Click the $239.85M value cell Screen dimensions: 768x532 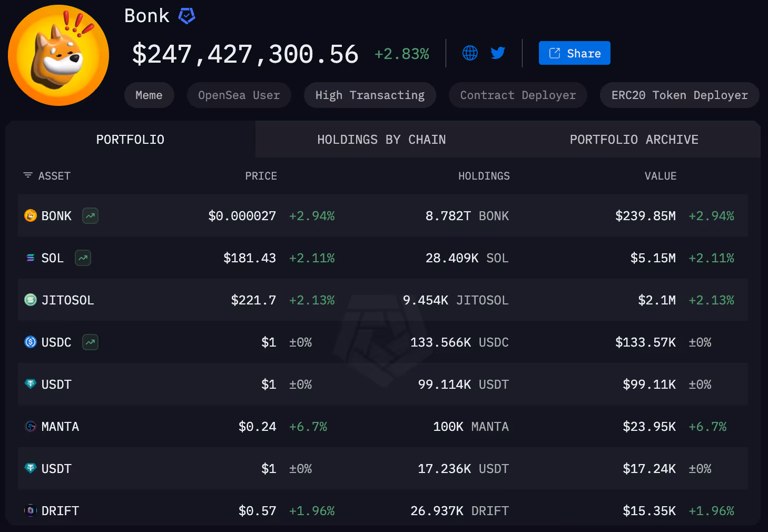click(645, 216)
